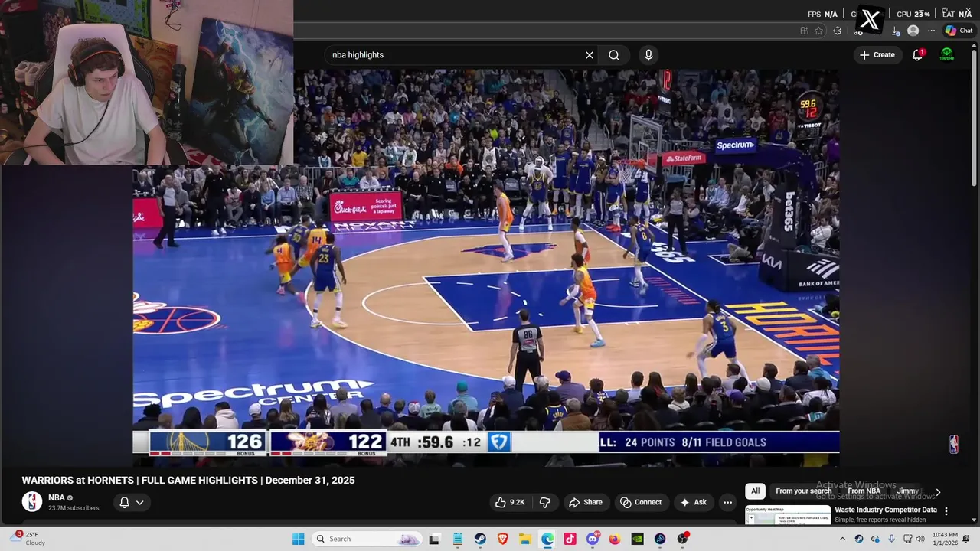Click the Connect button under video

[x=641, y=502]
